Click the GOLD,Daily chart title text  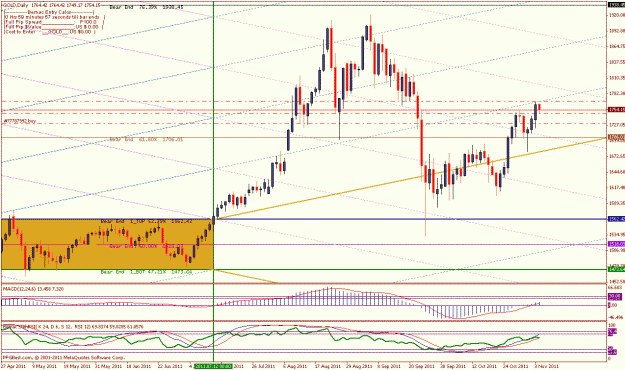51,6
